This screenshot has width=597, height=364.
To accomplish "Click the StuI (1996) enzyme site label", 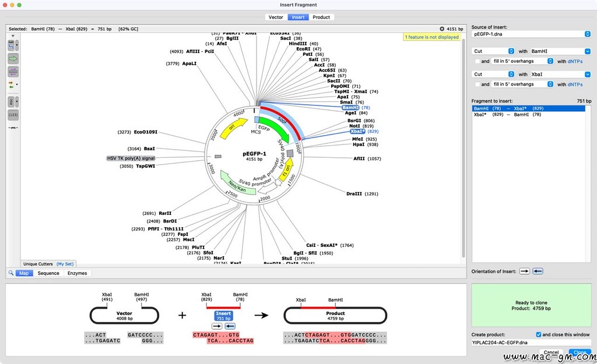I will click(294, 258).
